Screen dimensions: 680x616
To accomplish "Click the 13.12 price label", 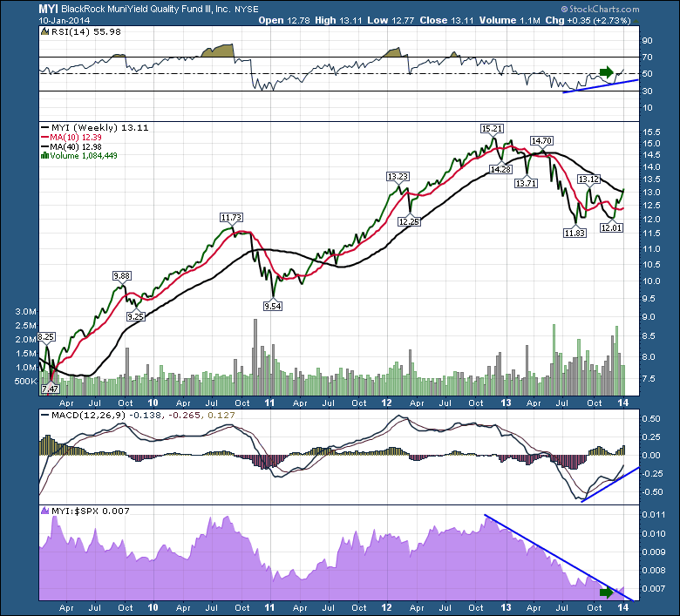I will click(x=588, y=179).
